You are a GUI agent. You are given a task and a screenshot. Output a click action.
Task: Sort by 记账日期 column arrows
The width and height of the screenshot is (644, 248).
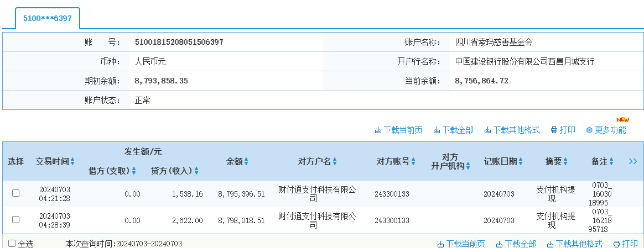pos(521,161)
